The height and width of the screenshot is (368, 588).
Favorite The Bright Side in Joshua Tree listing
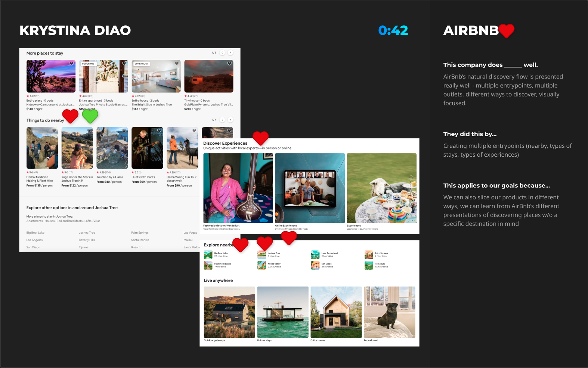point(177,64)
